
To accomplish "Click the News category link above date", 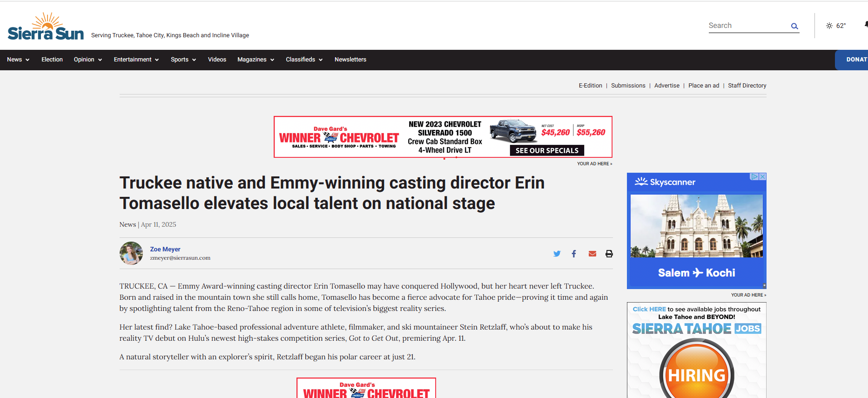I will pos(128,224).
